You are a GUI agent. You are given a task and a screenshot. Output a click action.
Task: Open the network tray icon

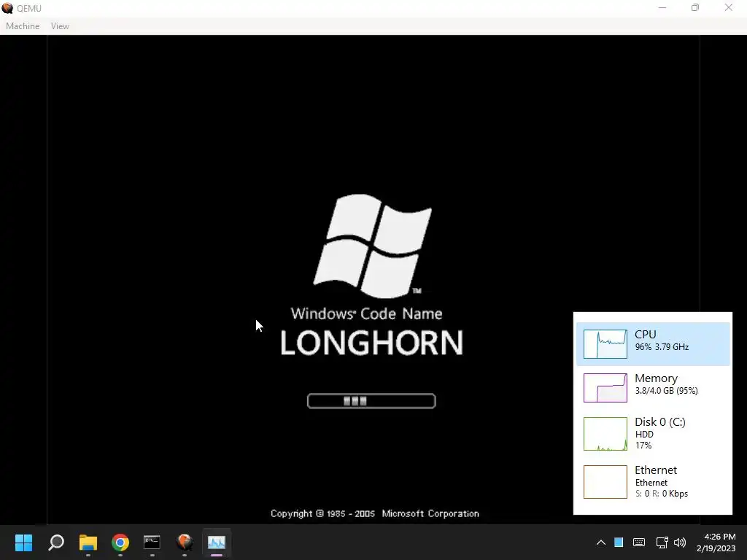[662, 542]
